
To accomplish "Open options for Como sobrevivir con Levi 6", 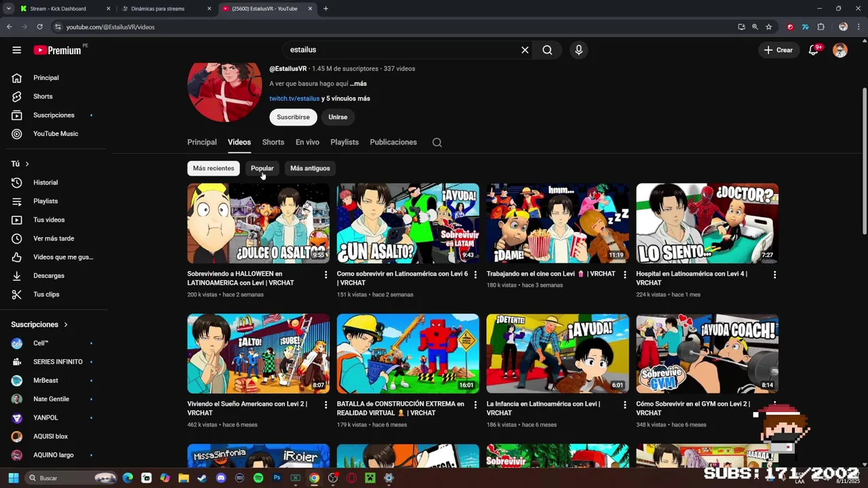I will tap(475, 274).
